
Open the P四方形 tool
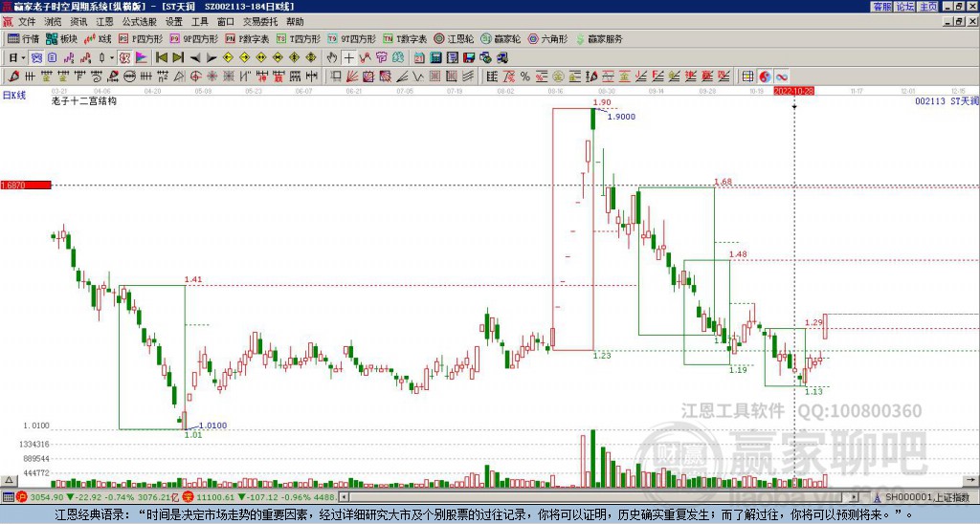click(x=140, y=38)
